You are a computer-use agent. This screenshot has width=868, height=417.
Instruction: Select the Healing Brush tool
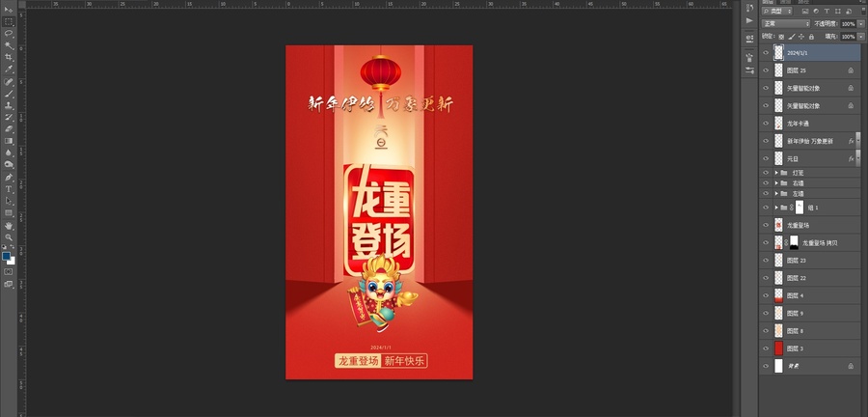[9, 82]
